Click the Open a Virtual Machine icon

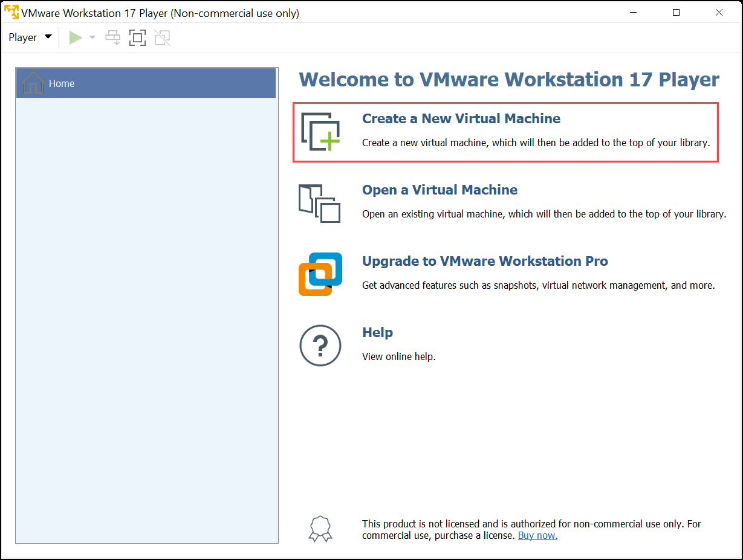[x=319, y=204]
